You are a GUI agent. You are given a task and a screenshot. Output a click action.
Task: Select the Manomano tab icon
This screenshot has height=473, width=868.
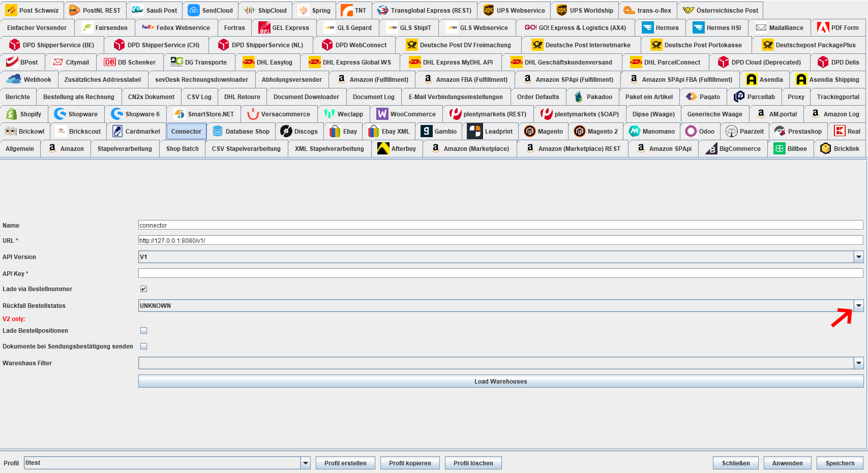(635, 131)
